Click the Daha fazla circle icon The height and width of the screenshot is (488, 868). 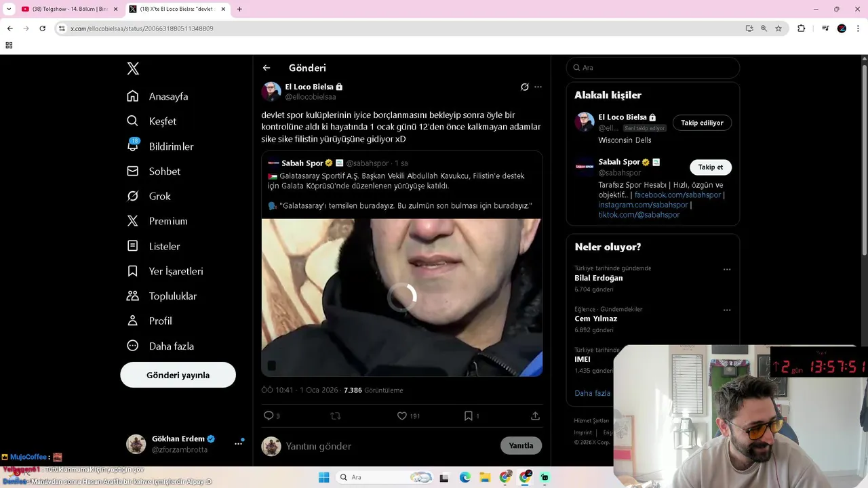click(133, 346)
